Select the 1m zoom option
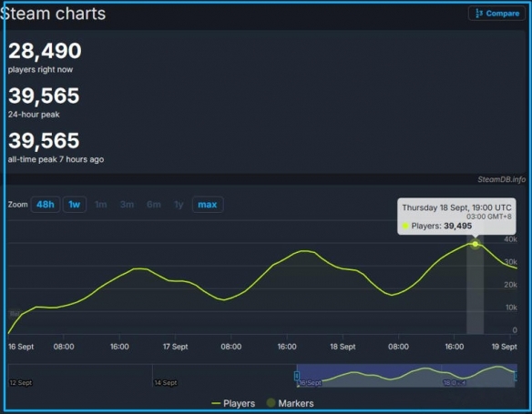The image size is (532, 414). click(101, 205)
